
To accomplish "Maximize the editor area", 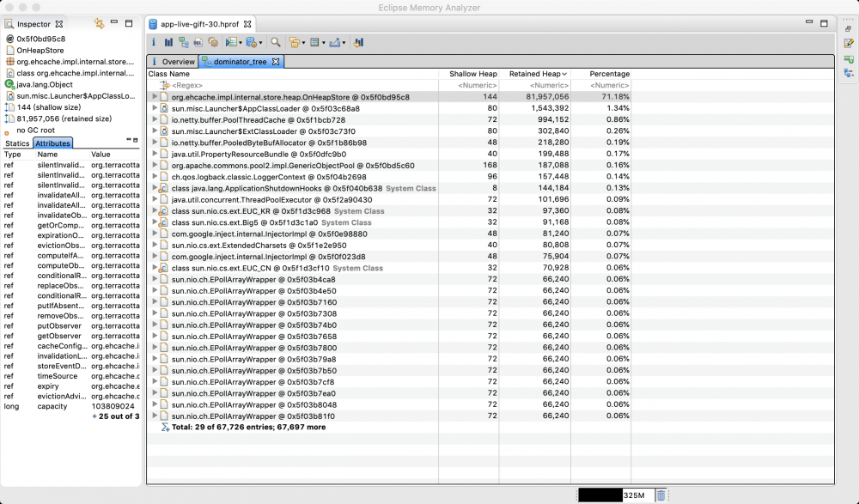I will pyautogui.click(x=824, y=23).
